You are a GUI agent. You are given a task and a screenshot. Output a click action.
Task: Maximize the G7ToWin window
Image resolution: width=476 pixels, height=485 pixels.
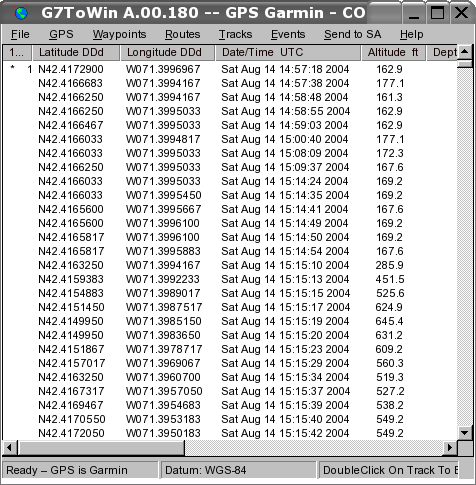(x=437, y=13)
